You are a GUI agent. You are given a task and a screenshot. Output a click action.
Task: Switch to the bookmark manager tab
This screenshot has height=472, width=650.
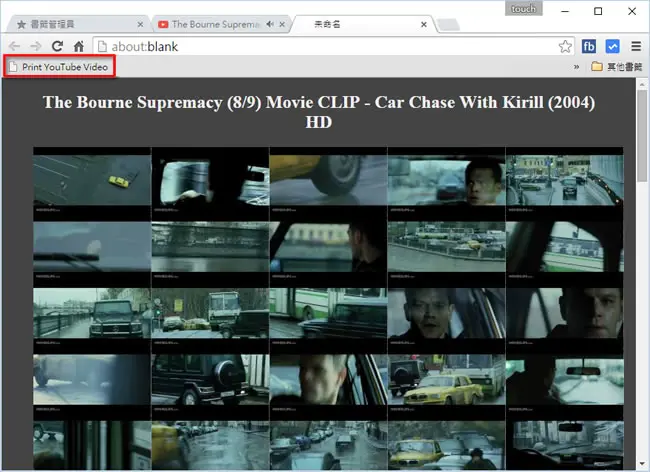click(x=77, y=24)
